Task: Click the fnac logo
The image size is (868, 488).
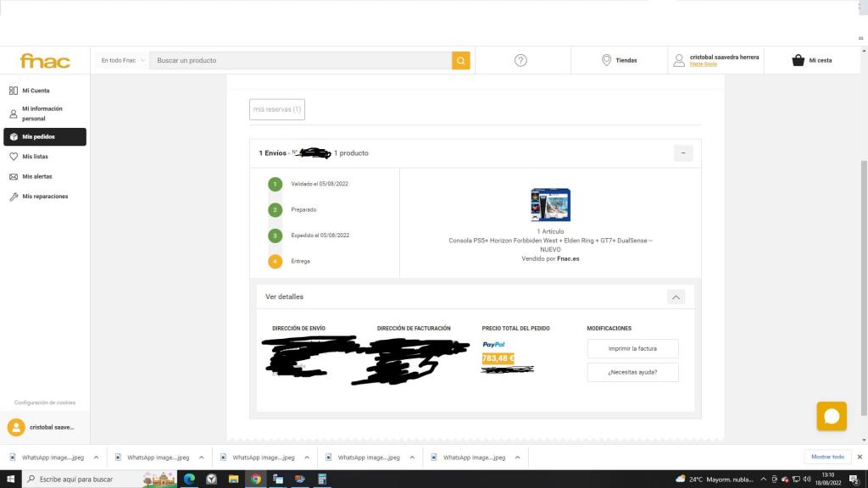Action: click(45, 61)
